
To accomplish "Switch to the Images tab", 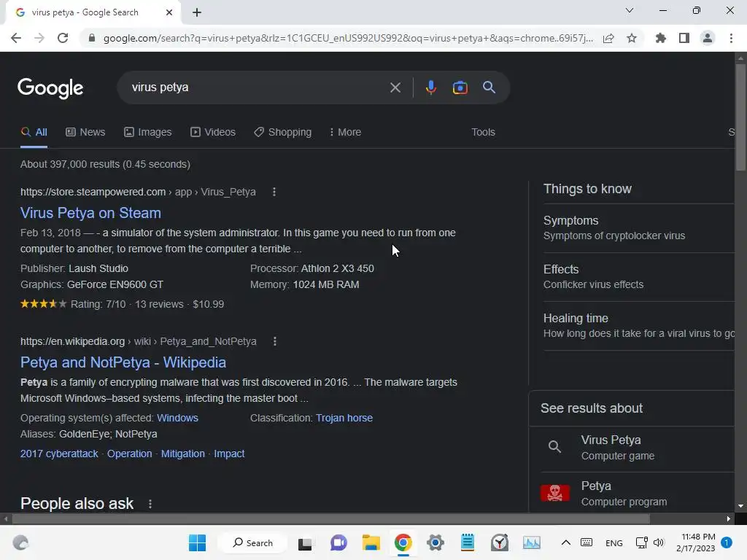I will (x=147, y=133).
